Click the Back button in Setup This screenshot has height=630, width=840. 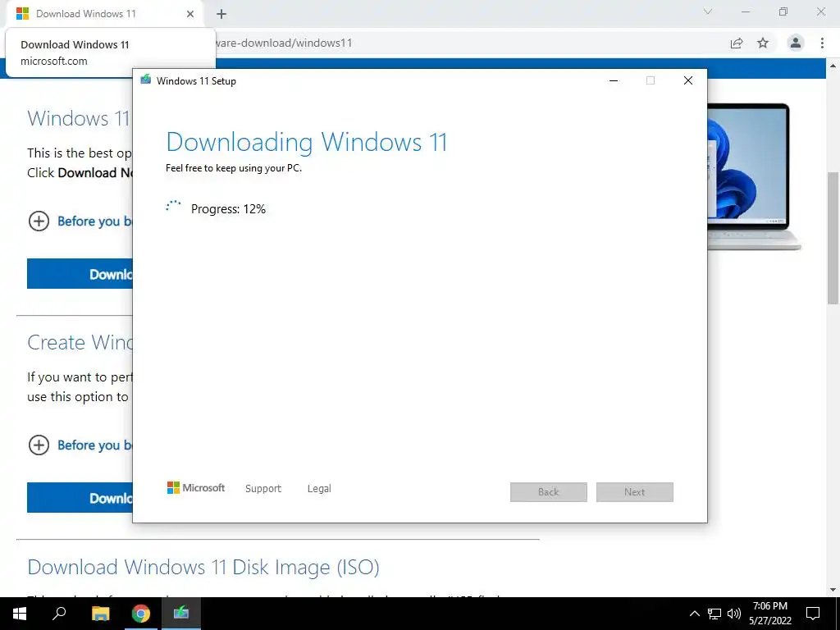pyautogui.click(x=549, y=492)
